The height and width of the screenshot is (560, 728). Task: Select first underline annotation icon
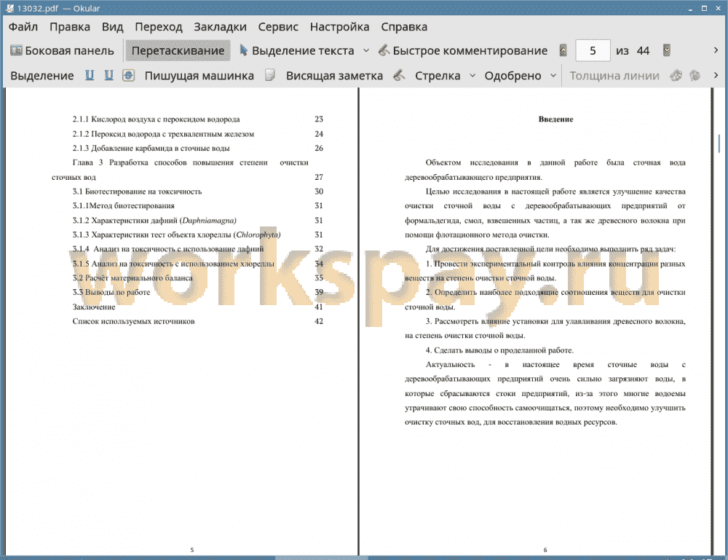(90, 75)
